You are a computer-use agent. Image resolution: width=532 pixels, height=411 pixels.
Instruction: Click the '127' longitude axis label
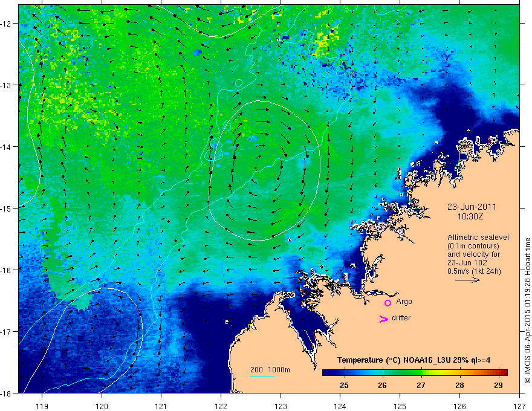coord(519,406)
